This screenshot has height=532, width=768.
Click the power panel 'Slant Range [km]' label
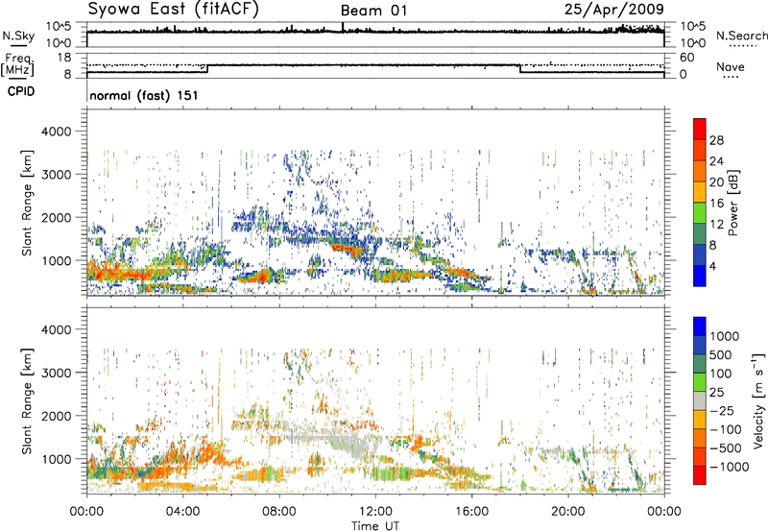click(27, 203)
